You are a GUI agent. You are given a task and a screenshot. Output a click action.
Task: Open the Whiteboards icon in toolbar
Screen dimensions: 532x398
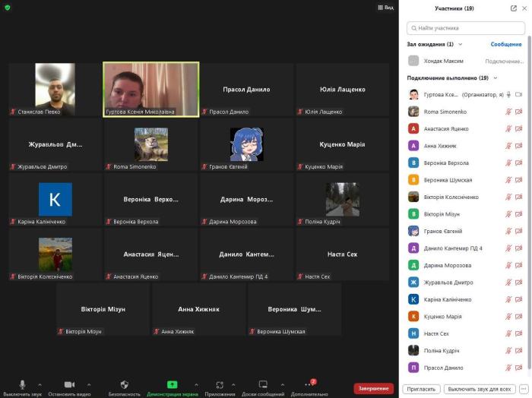263,384
